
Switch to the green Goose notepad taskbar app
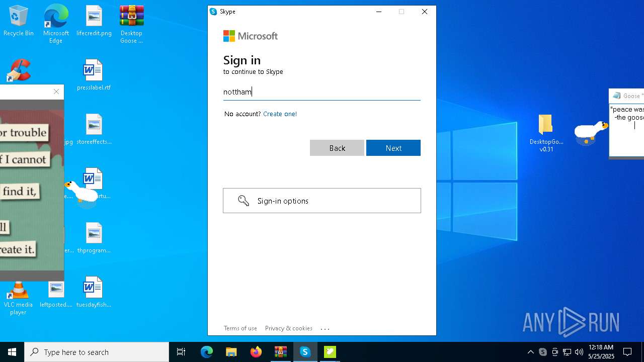330,352
